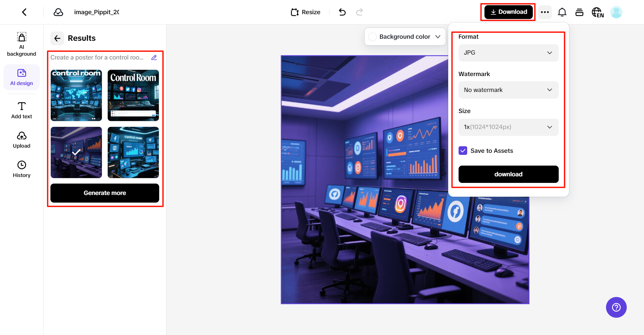644x335 pixels.
Task: Return from Results with the back arrow
Action: pos(57,38)
